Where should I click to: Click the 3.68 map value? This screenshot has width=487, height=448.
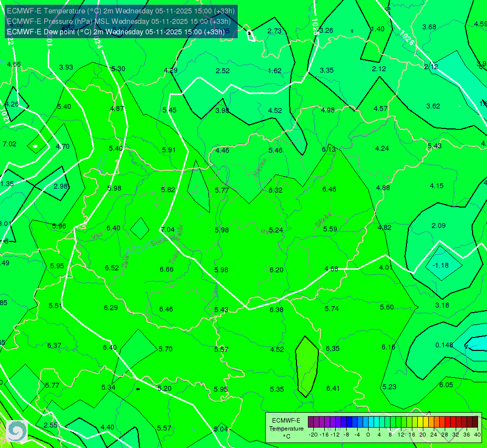pyautogui.click(x=429, y=27)
